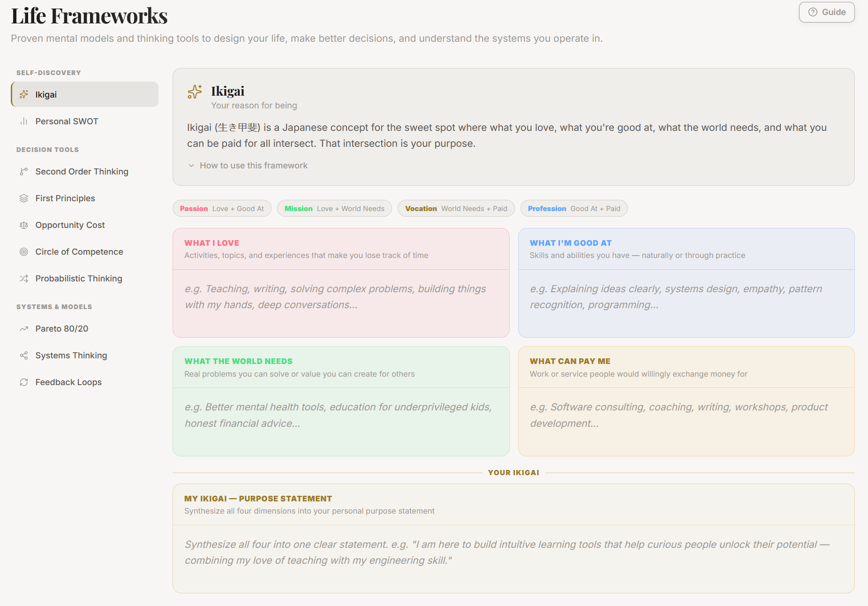Image resolution: width=868 pixels, height=606 pixels.
Task: Click the SELF-DISCOVERY section label
Action: pos(48,73)
